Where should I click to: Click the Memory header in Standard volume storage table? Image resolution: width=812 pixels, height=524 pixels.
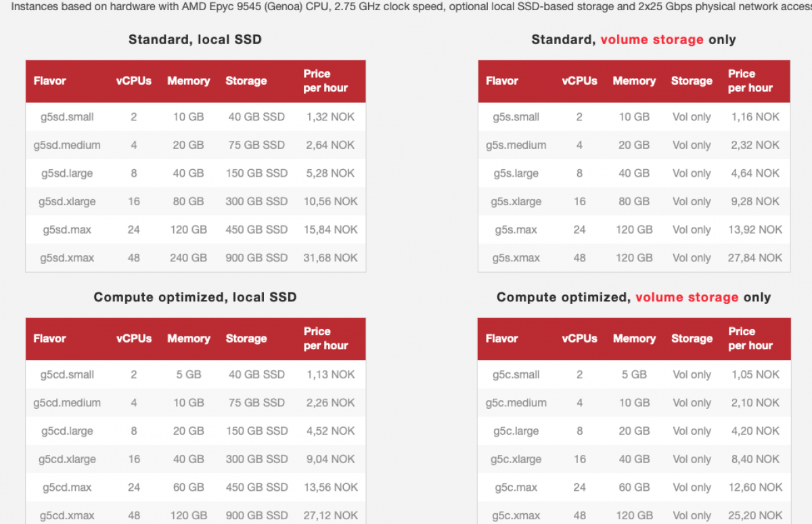pyautogui.click(x=634, y=81)
